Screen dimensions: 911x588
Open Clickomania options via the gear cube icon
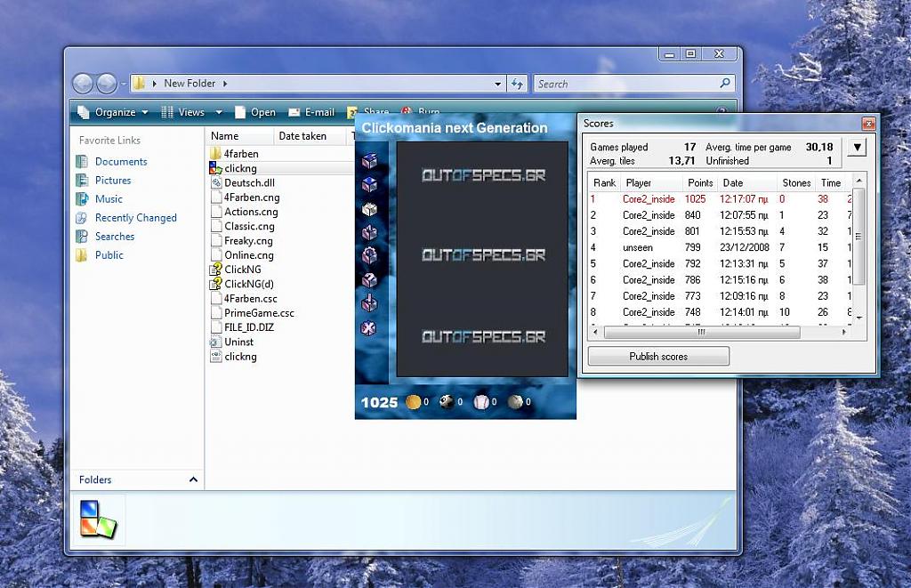[x=369, y=256]
